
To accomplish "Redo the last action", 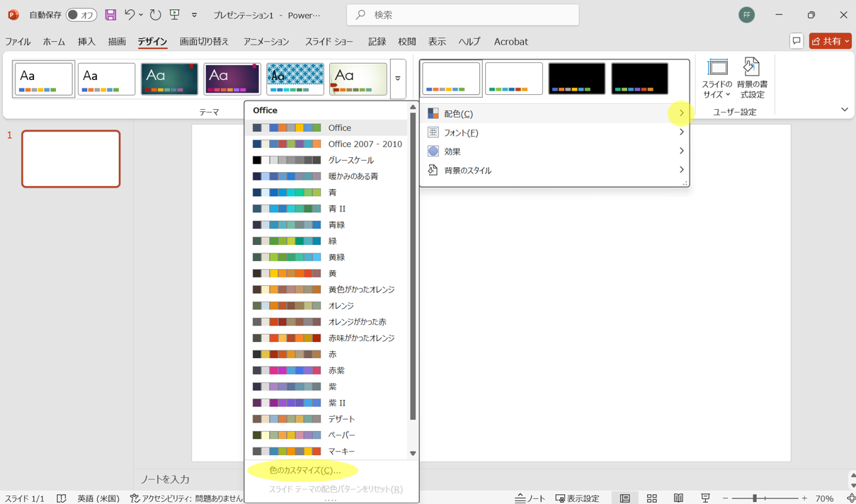I will tap(155, 15).
